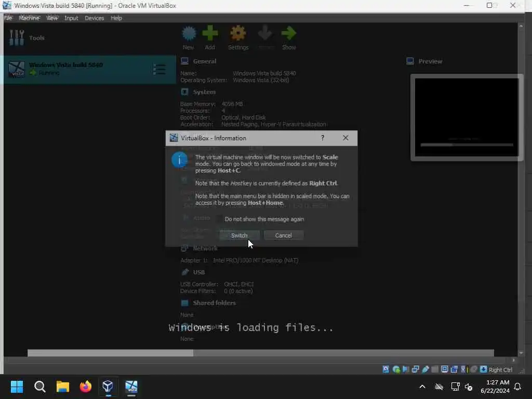Image resolution: width=532 pixels, height=399 pixels.
Task: Click the display status bar indicator
Action: click(x=445, y=369)
